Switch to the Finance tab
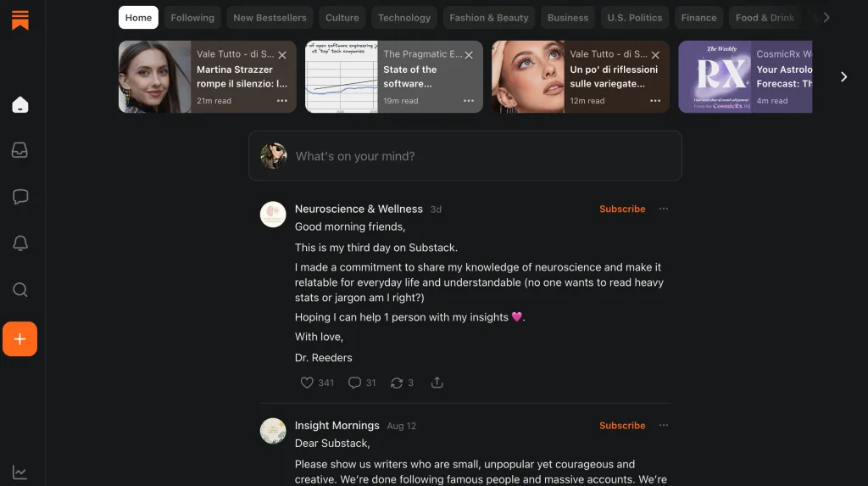 698,18
